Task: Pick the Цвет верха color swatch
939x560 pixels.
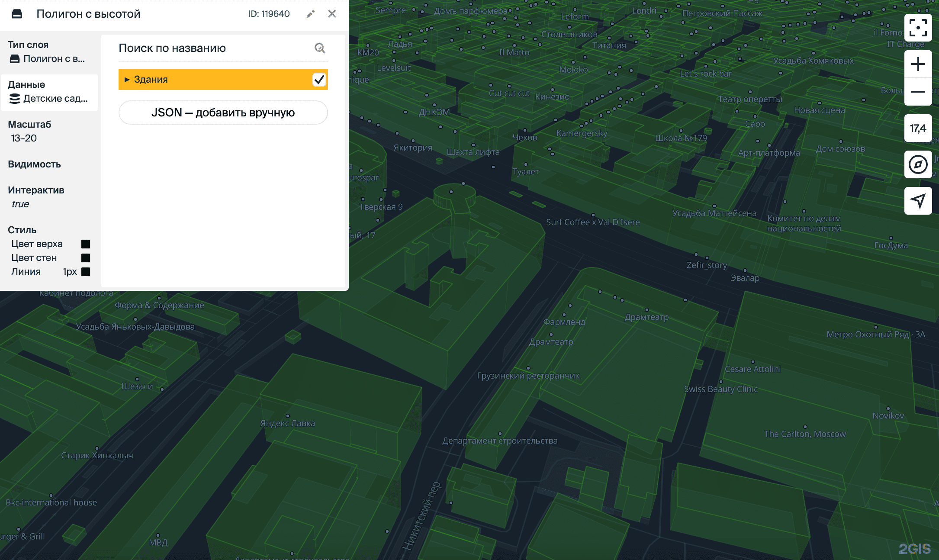Action: coord(86,244)
